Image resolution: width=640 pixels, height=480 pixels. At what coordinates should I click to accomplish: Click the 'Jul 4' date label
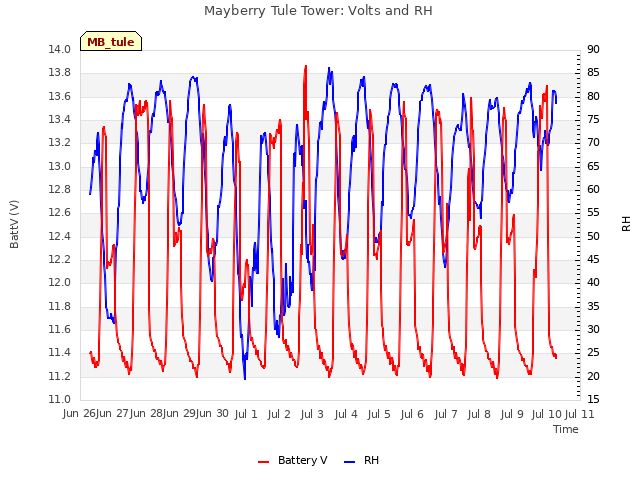[x=346, y=414]
